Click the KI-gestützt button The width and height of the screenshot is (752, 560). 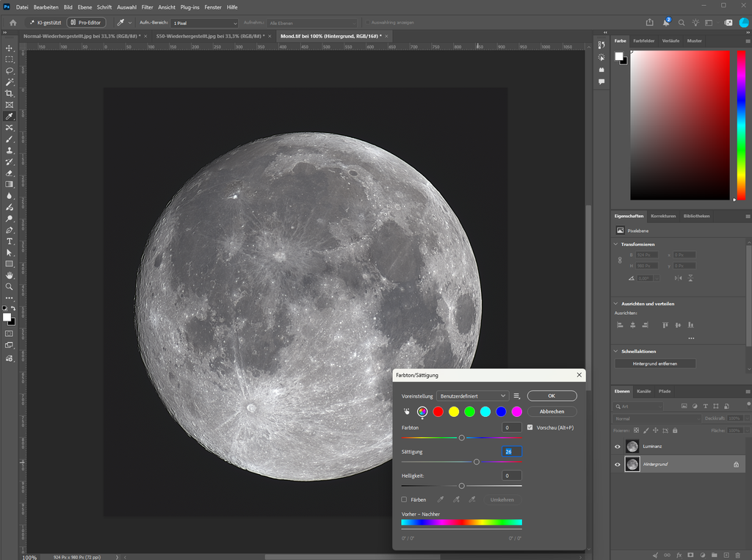(45, 23)
